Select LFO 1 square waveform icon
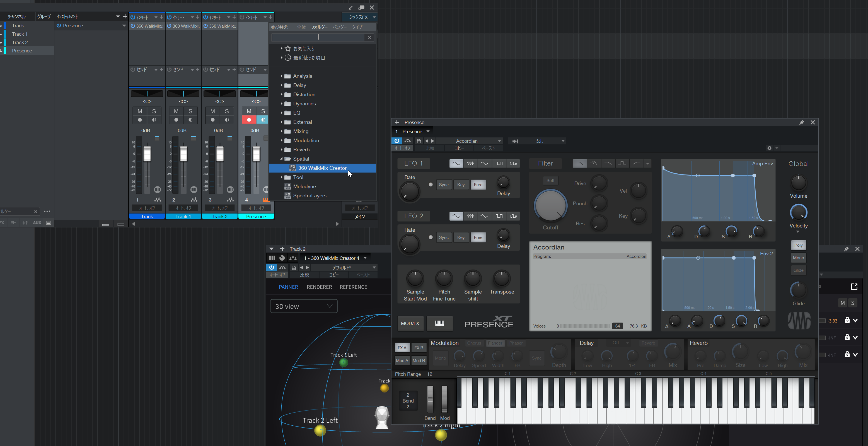The width and height of the screenshot is (868, 446). (x=499, y=163)
